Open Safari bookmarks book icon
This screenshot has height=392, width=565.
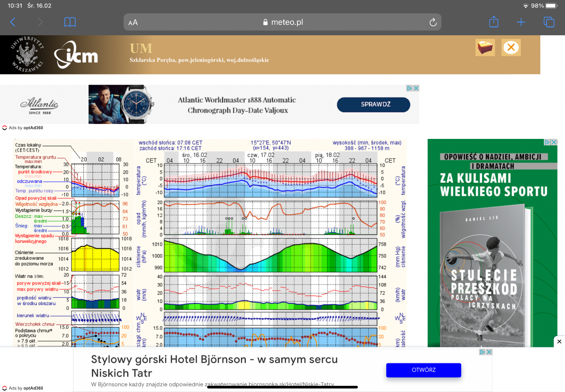[x=70, y=22]
